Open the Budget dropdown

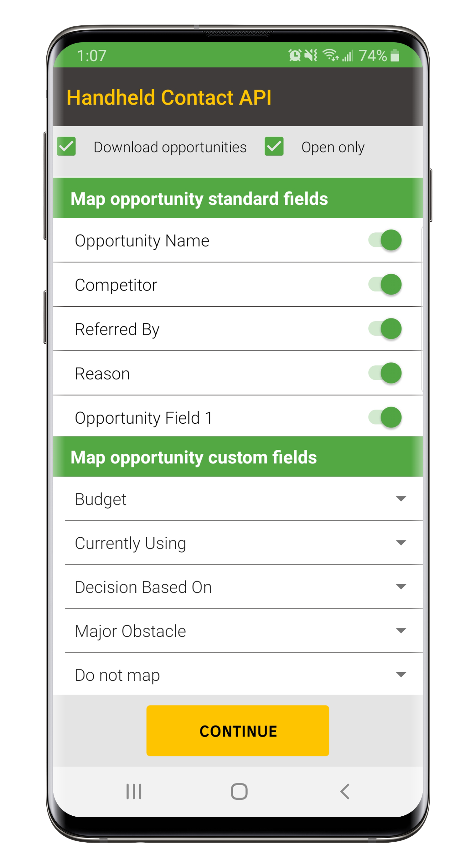[401, 499]
